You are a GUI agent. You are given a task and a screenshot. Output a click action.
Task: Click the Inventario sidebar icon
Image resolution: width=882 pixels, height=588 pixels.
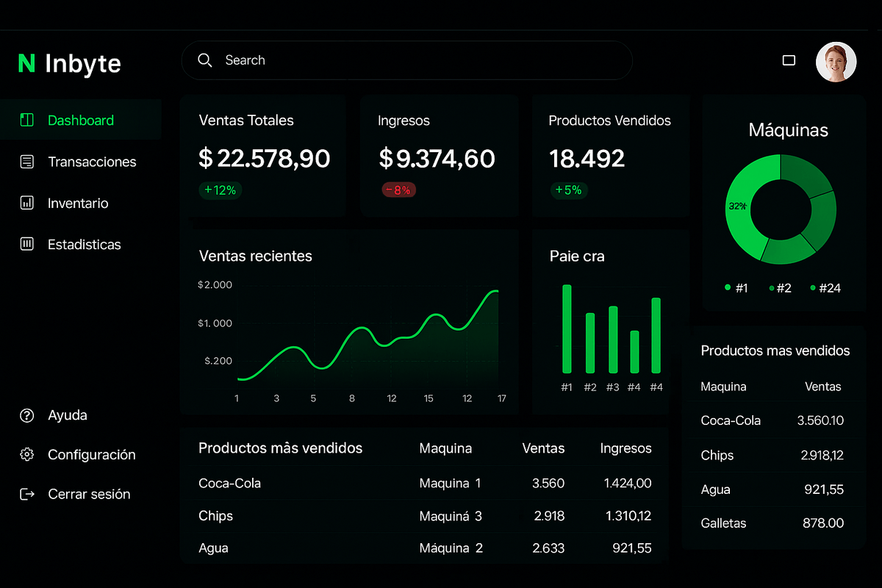pos(27,203)
